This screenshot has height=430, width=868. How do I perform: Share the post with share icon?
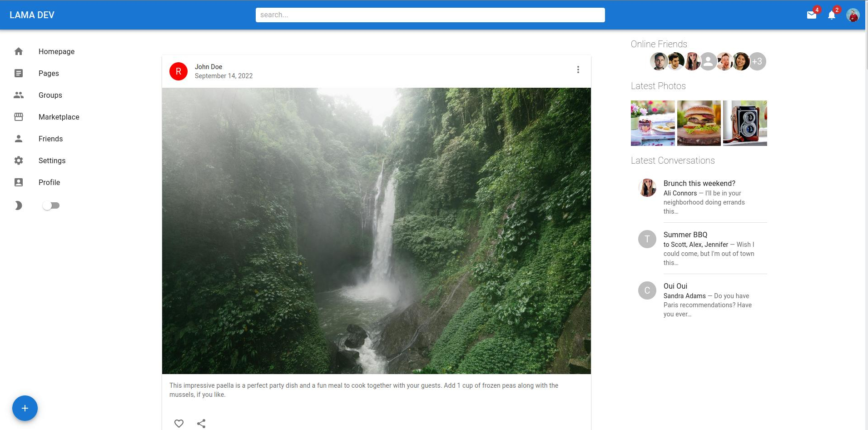(x=201, y=424)
